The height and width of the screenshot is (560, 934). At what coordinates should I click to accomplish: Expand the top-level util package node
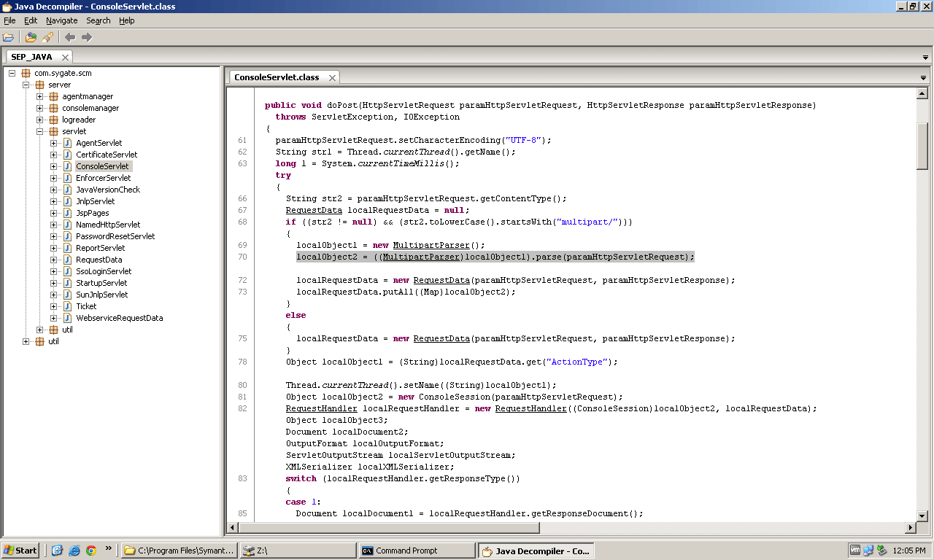point(26,341)
